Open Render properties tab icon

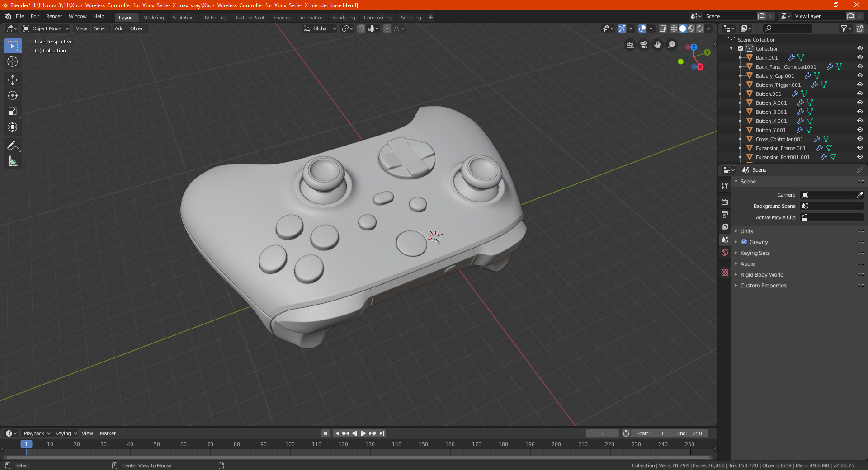tap(725, 202)
